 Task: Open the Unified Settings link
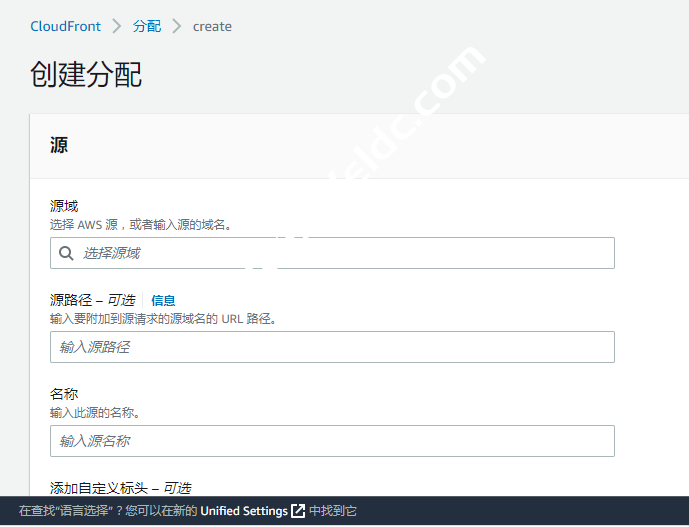244,511
